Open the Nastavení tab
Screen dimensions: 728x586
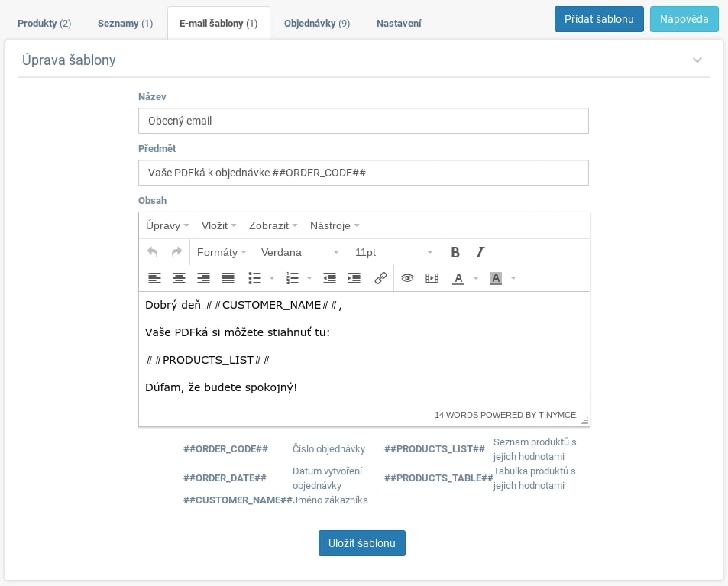[399, 23]
